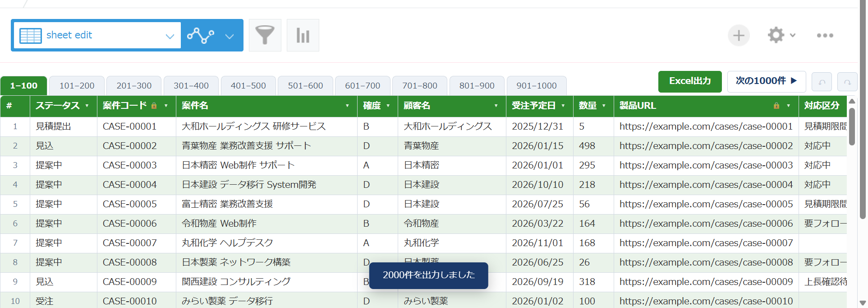Image resolution: width=868 pixels, height=308 pixels.
Task: Open the 確度 column filter arrow
Action: click(388, 106)
